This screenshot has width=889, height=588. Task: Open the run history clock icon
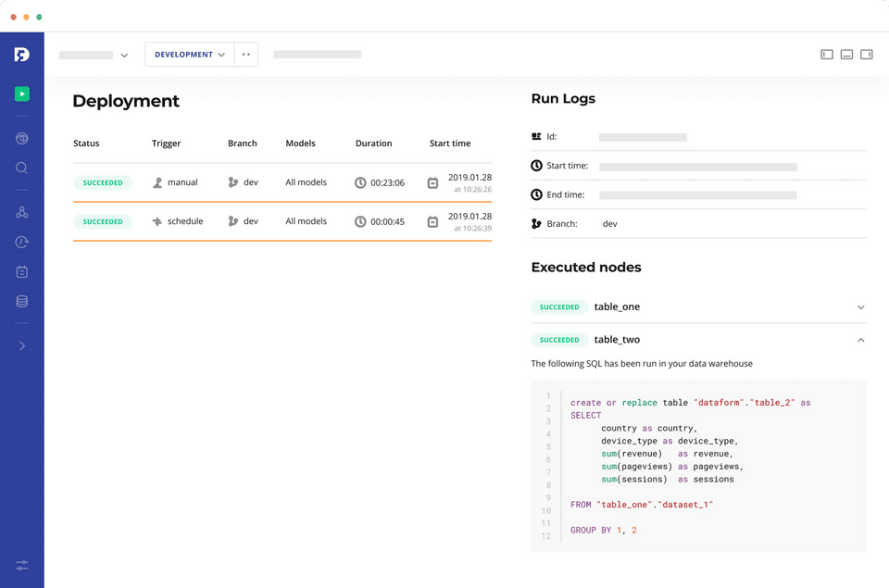click(x=22, y=242)
